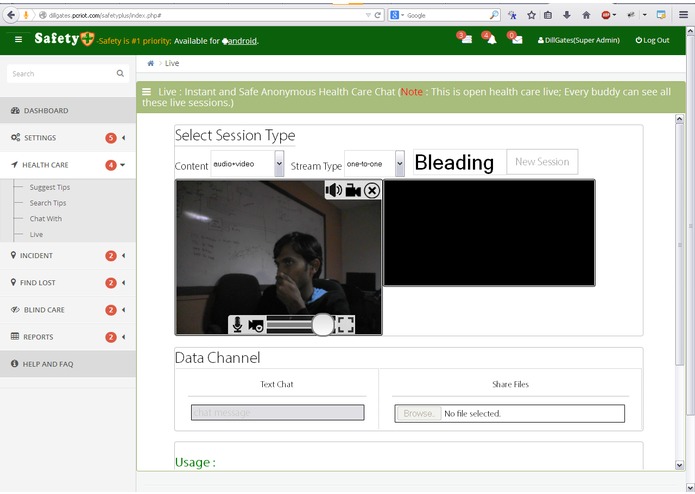Screen dimensions: 695x494
Task: Select Live under Health Care
Action: pos(36,234)
